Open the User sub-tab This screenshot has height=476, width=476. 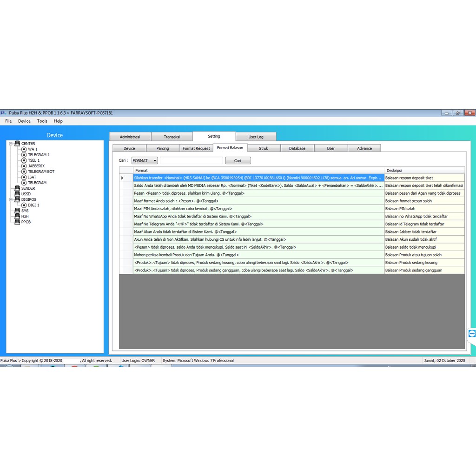(331, 148)
